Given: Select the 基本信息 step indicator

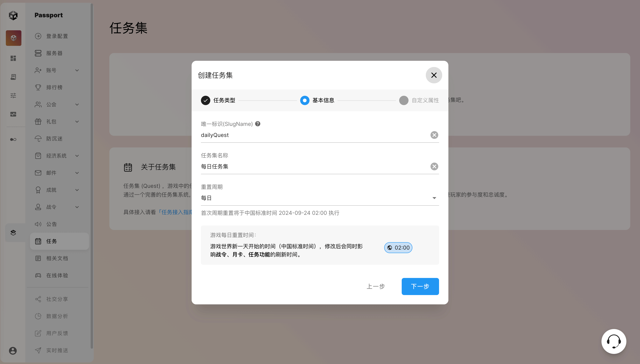Looking at the screenshot, I should (305, 100).
